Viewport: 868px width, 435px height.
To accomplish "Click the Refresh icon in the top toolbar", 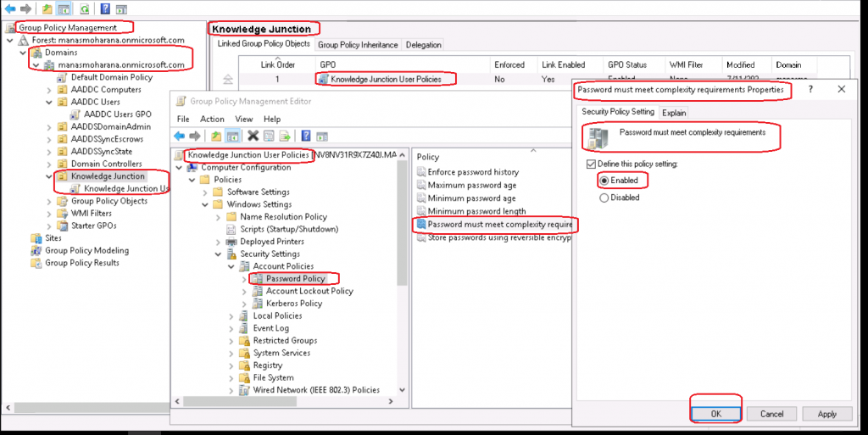I will click(84, 8).
